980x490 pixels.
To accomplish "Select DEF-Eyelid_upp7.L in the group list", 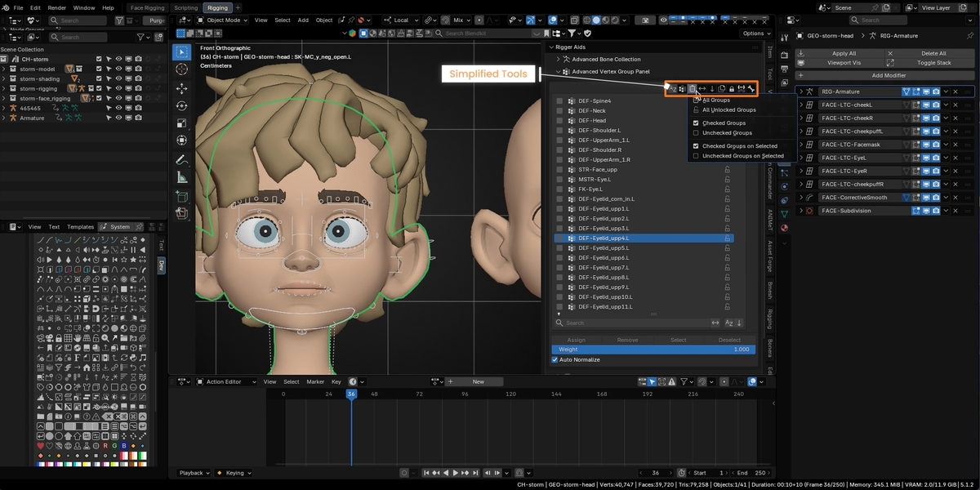I will (644, 268).
